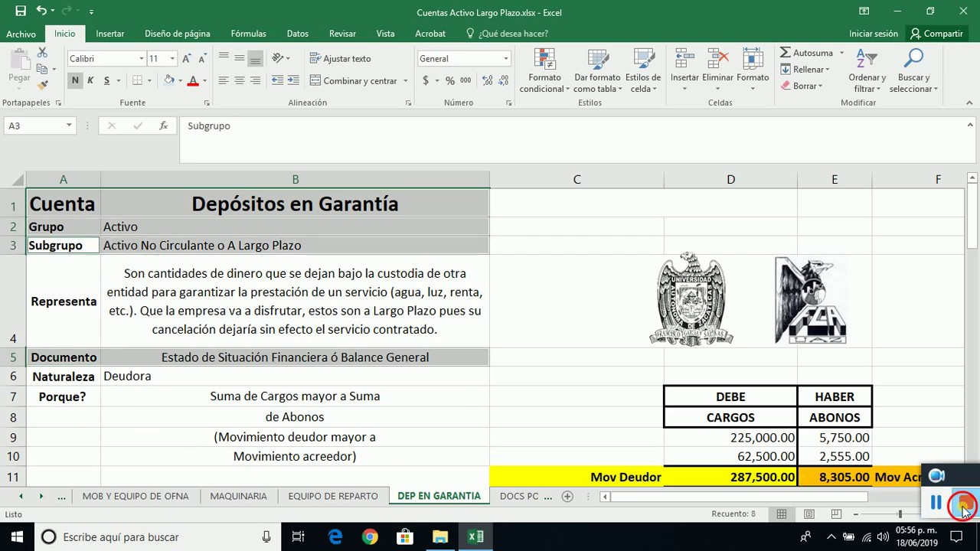Toggle underline formatting (S)
This screenshot has width=980, height=551.
coord(106,80)
